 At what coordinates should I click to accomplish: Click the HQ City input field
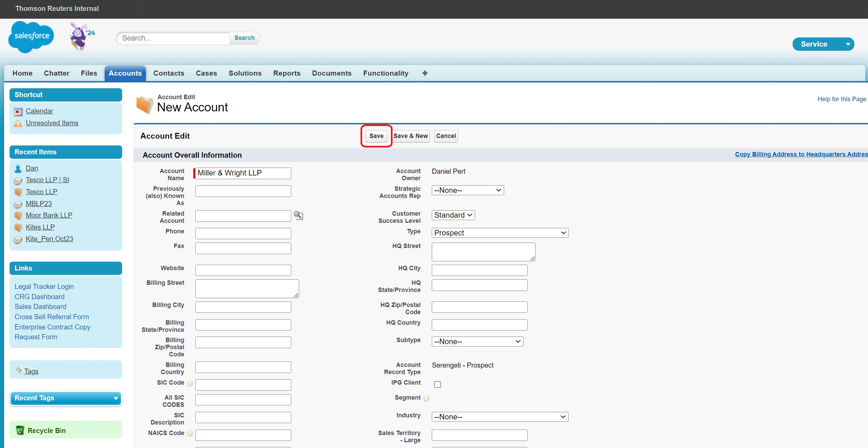pos(480,270)
